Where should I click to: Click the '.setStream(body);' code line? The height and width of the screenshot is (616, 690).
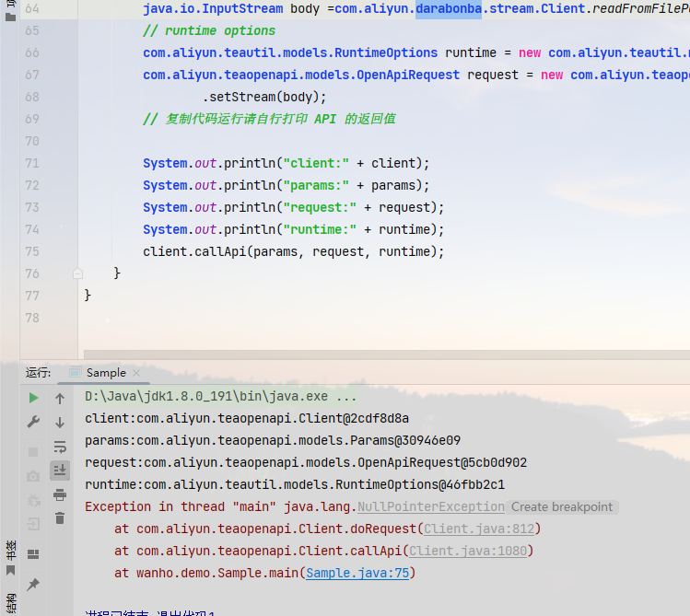(264, 97)
